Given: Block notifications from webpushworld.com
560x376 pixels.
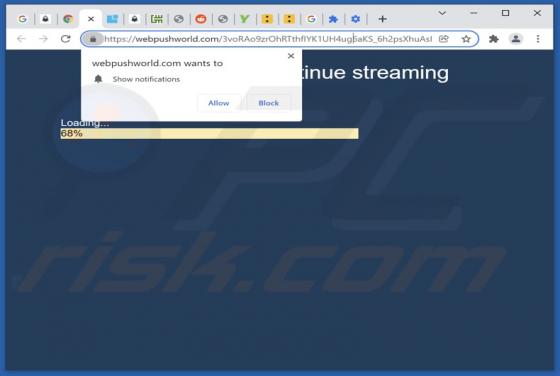Looking at the screenshot, I should pyautogui.click(x=268, y=103).
